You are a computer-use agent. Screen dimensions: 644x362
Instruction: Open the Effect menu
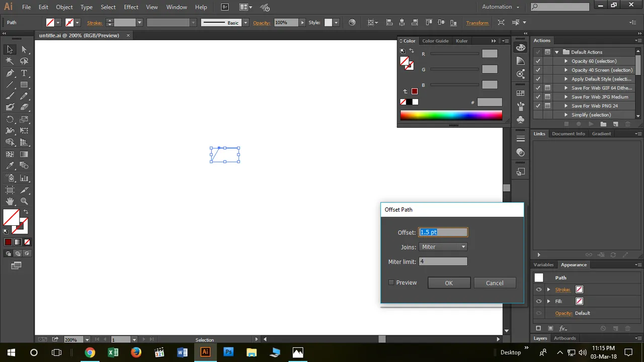(131, 7)
